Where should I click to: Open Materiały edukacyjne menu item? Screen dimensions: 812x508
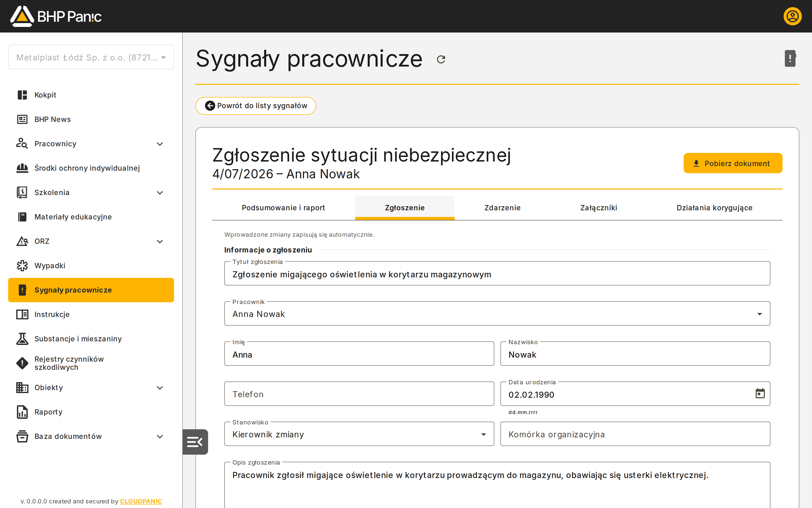(91, 217)
